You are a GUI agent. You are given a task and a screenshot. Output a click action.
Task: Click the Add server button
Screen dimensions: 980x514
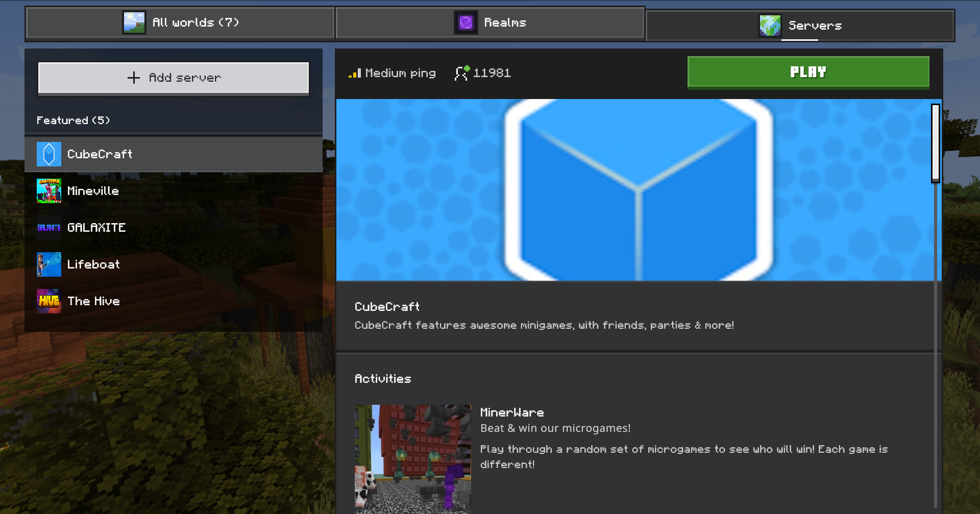coord(174,78)
